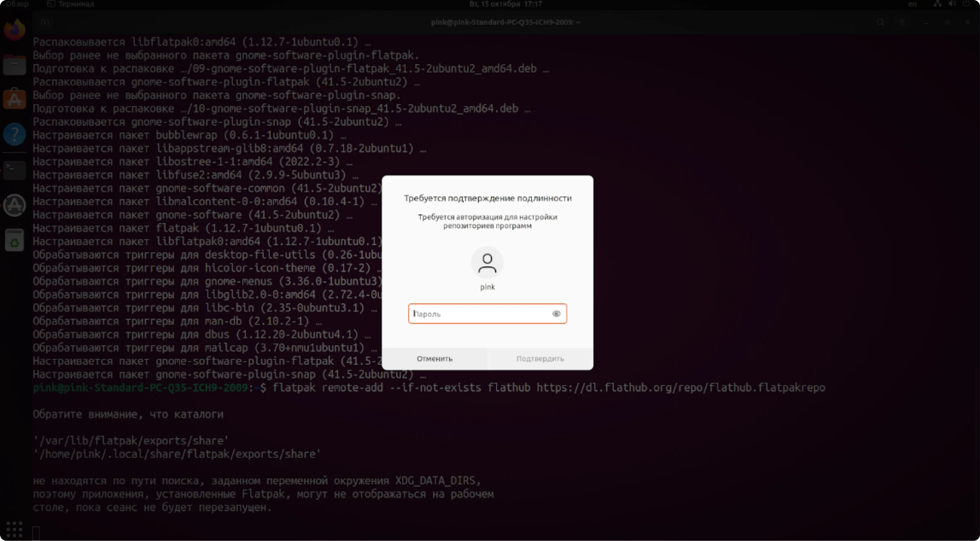Open the Trash icon in the dock
This screenshot has width=980, height=541.
(x=14, y=240)
